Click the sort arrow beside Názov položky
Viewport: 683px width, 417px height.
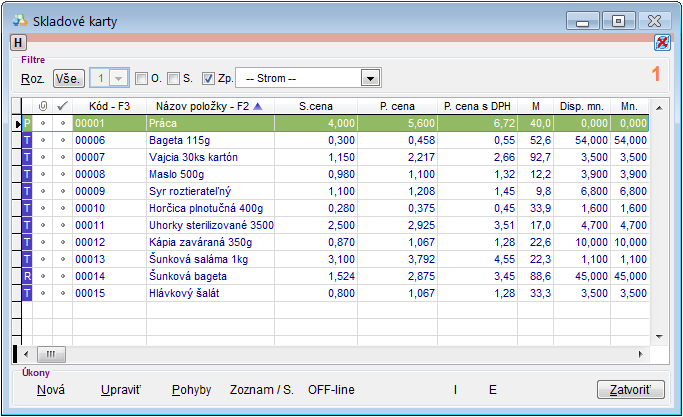(x=259, y=105)
